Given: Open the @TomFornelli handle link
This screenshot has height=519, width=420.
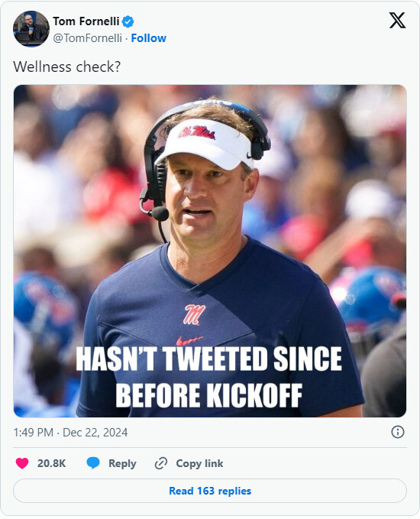Looking at the screenshot, I should point(87,38).
